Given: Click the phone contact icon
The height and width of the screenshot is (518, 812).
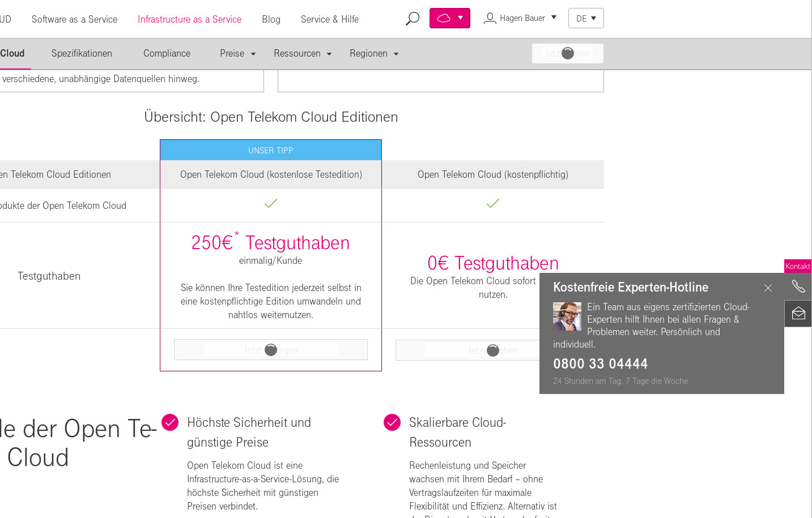Looking at the screenshot, I should (x=798, y=286).
